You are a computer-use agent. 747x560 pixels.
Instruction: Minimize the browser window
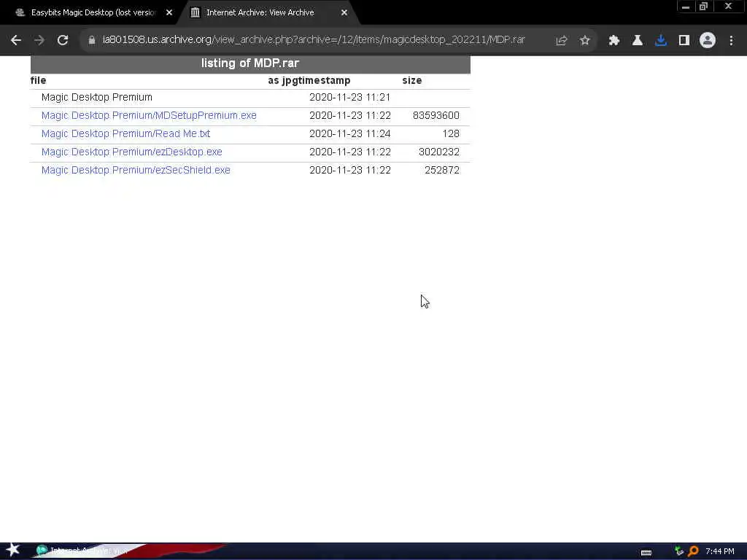[x=686, y=7]
